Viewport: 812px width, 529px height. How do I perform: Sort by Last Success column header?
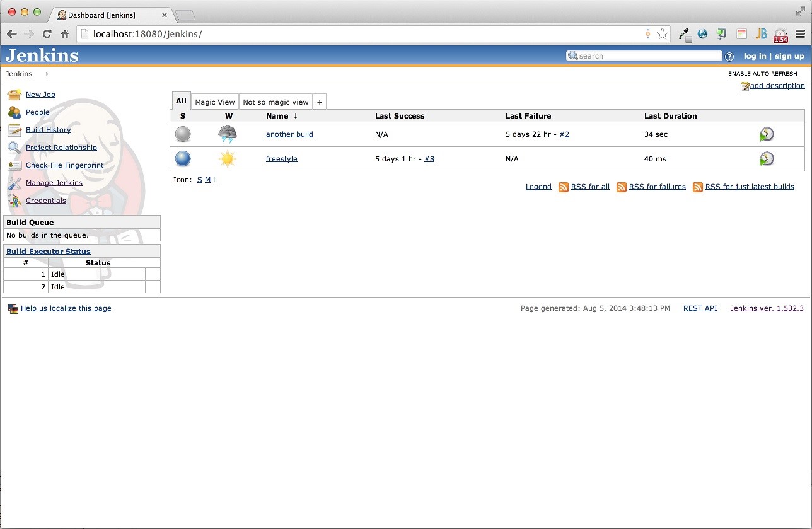[400, 116]
